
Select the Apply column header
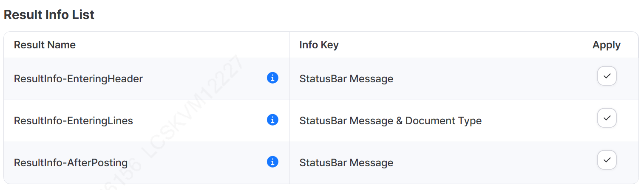tap(606, 45)
